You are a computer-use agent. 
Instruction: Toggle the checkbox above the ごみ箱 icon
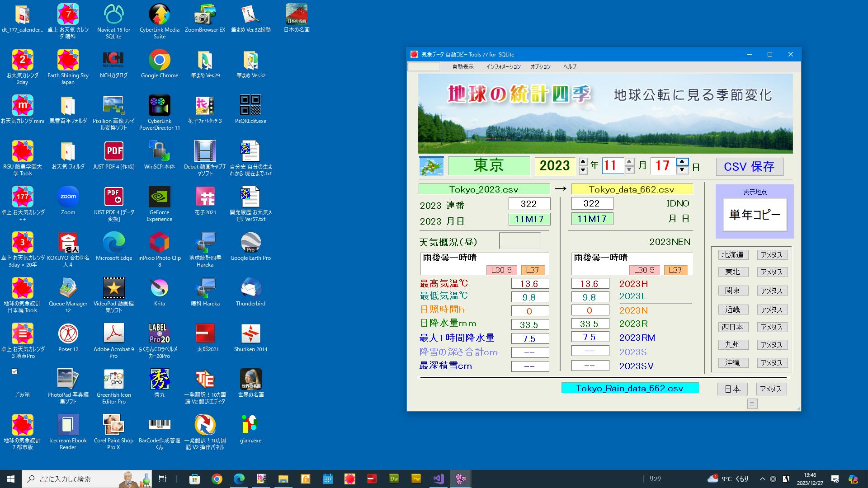point(14,371)
